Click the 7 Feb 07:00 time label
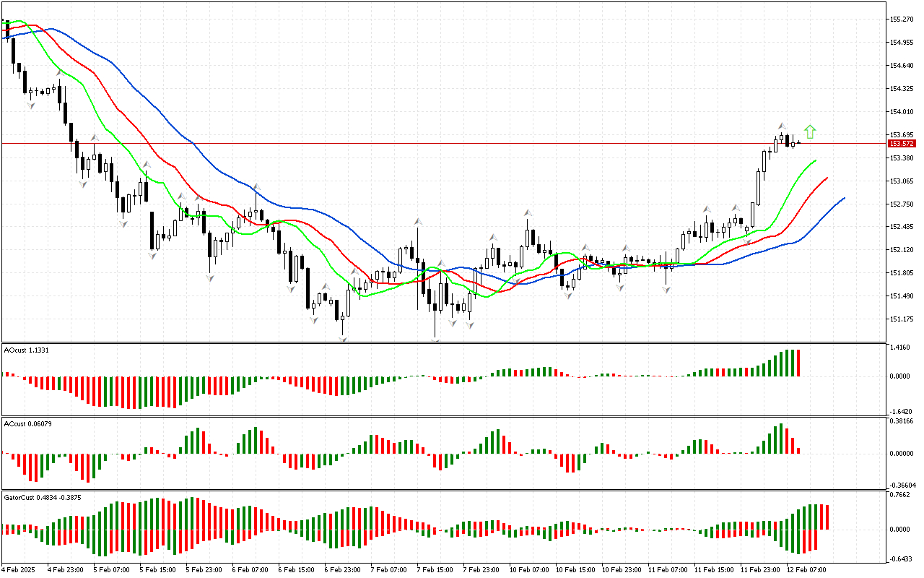The height and width of the screenshot is (578, 924). (388, 569)
